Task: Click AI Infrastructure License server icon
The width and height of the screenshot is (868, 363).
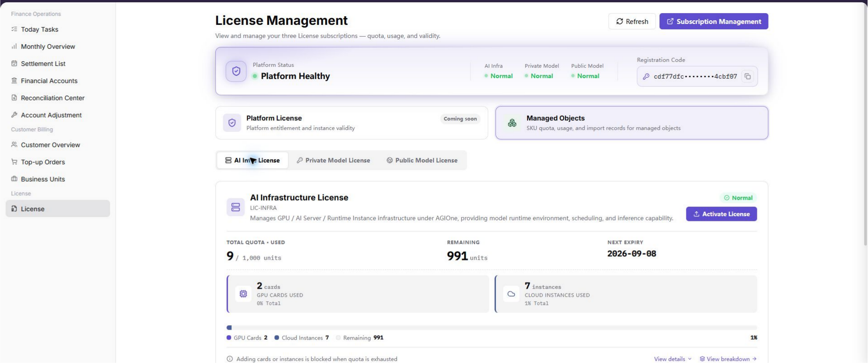Action: [236, 207]
